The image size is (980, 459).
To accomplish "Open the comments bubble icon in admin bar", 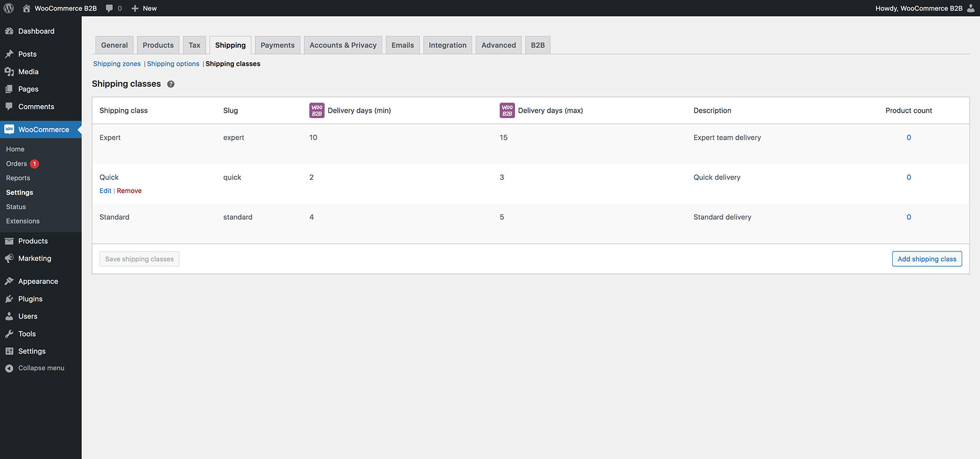I will click(x=109, y=8).
